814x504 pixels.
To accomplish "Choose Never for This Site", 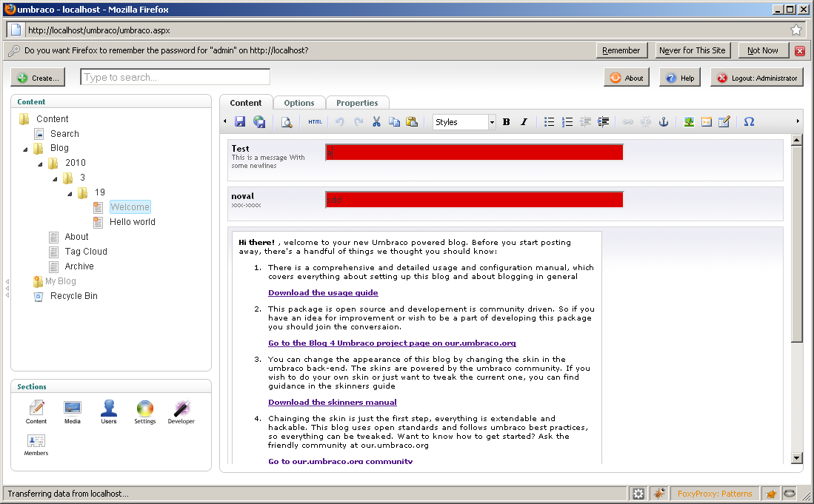I will point(693,50).
